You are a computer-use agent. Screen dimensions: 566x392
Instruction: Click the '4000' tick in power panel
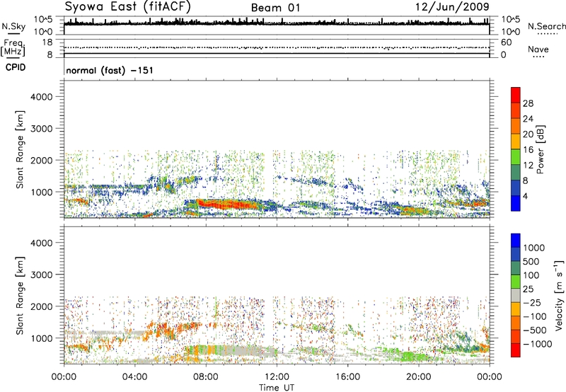point(41,97)
